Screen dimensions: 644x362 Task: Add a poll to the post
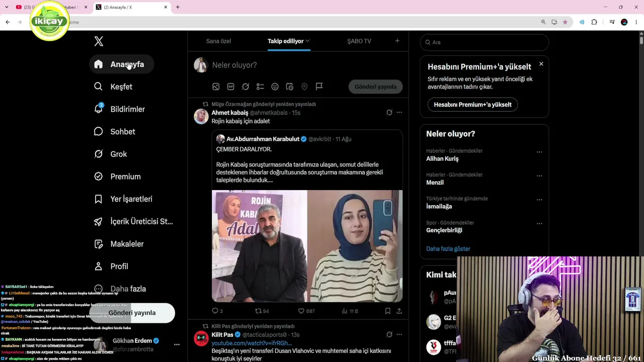[260, 86]
